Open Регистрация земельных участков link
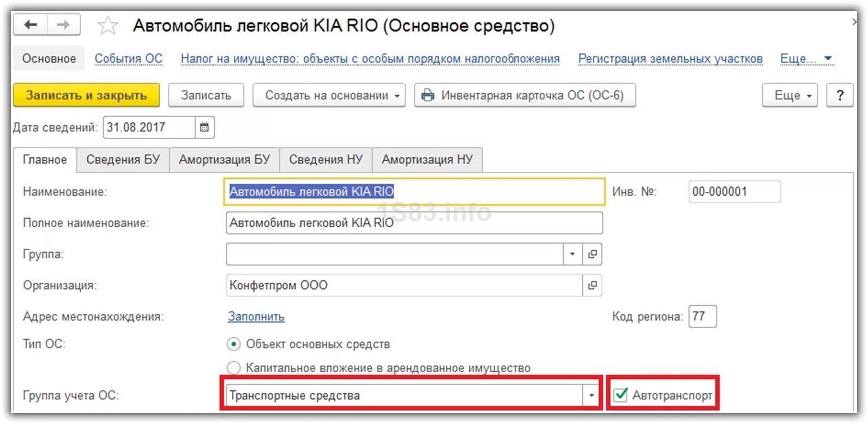Screen dimensions: 868x424 [x=671, y=58]
